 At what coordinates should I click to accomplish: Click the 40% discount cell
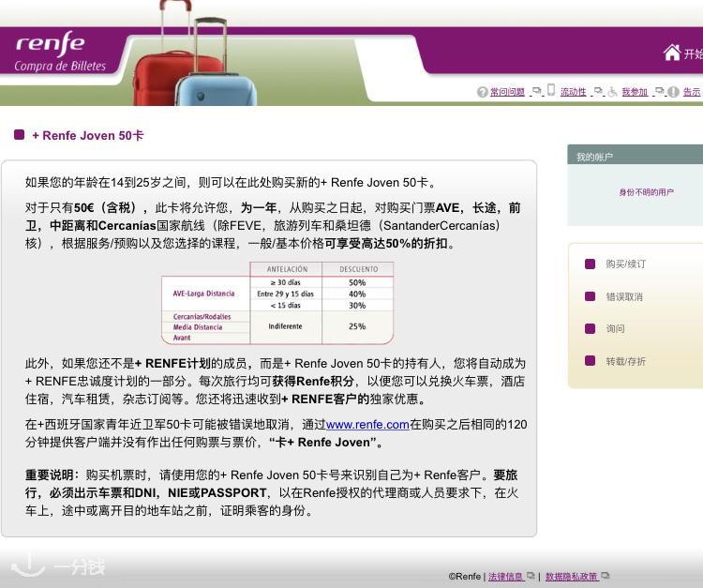pyautogui.click(x=357, y=294)
